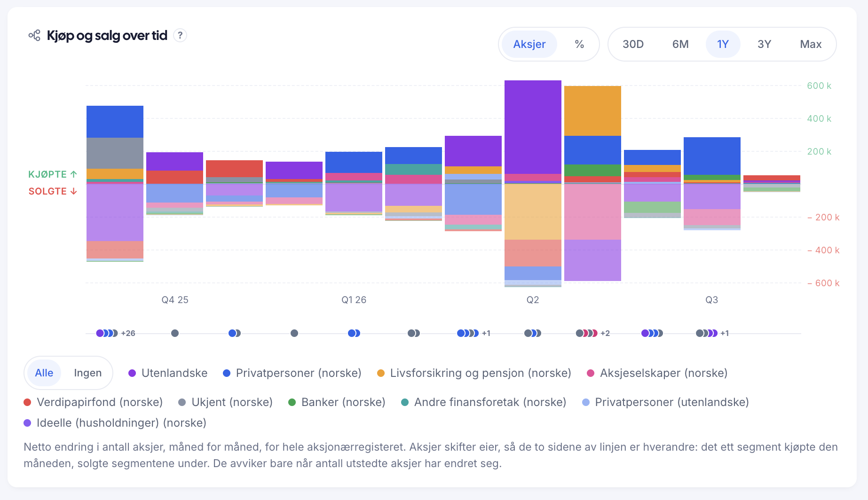Viewport: 868px width, 500px height.
Task: Switch to the % view
Action: (x=579, y=44)
